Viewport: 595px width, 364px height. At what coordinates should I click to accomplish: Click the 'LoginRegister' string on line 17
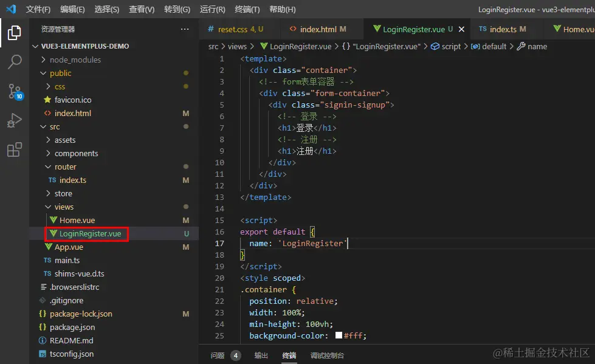pos(312,243)
